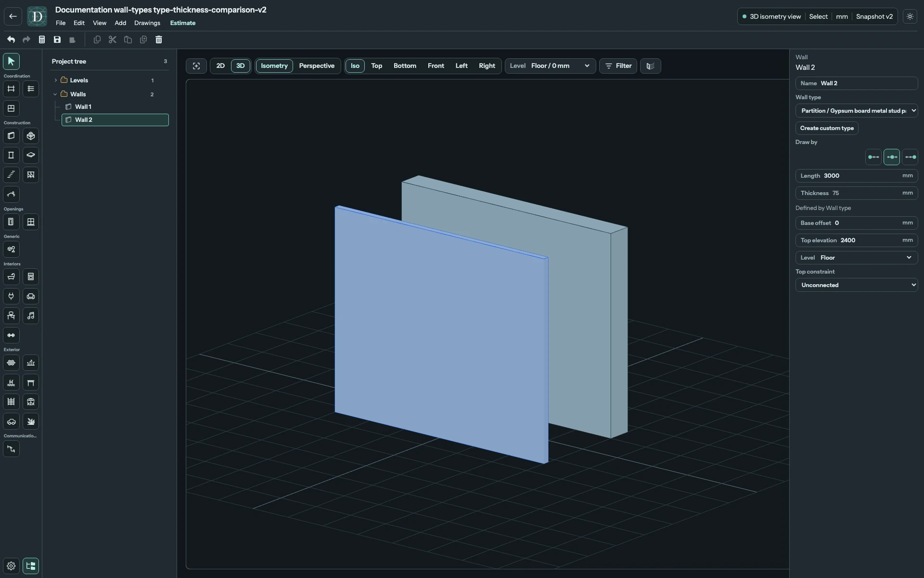
Task: Open the Top constraint Unconnected dropdown
Action: [857, 285]
